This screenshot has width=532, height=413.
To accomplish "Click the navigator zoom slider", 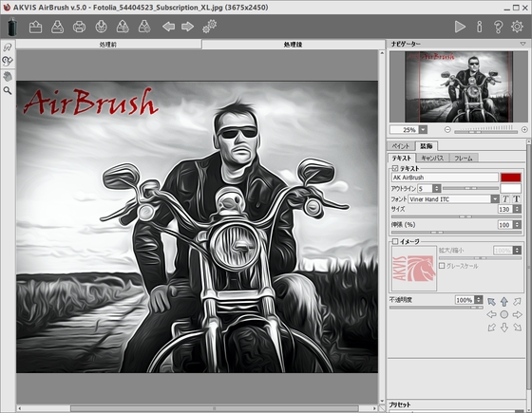I will coord(485,131).
